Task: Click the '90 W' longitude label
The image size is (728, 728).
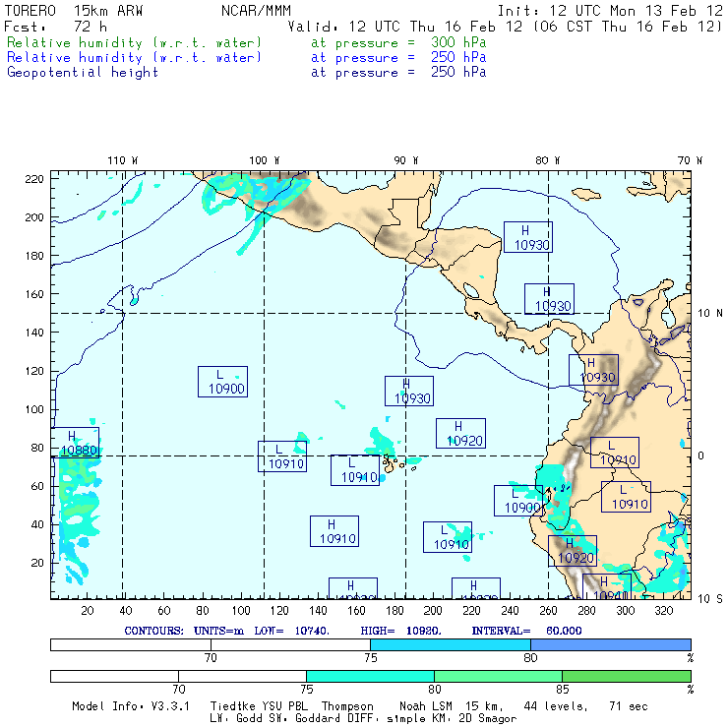Action: pyautogui.click(x=405, y=160)
